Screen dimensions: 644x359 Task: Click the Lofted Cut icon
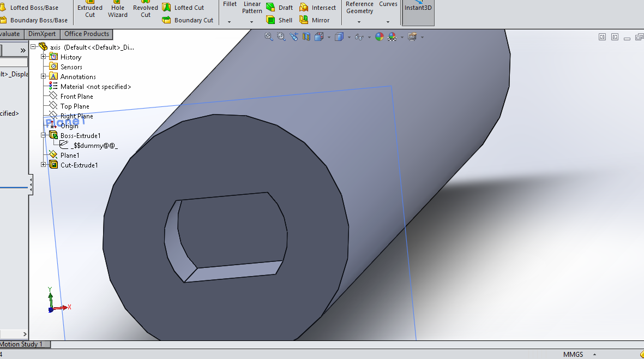pos(166,8)
